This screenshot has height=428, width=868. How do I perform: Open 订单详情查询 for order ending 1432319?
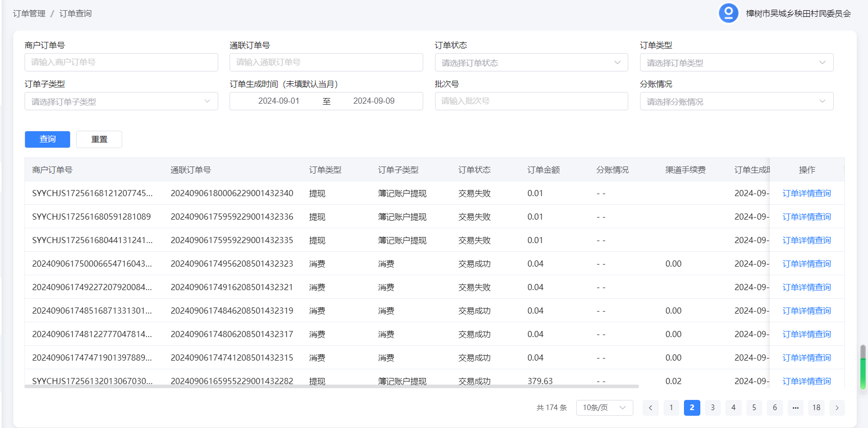[807, 311]
